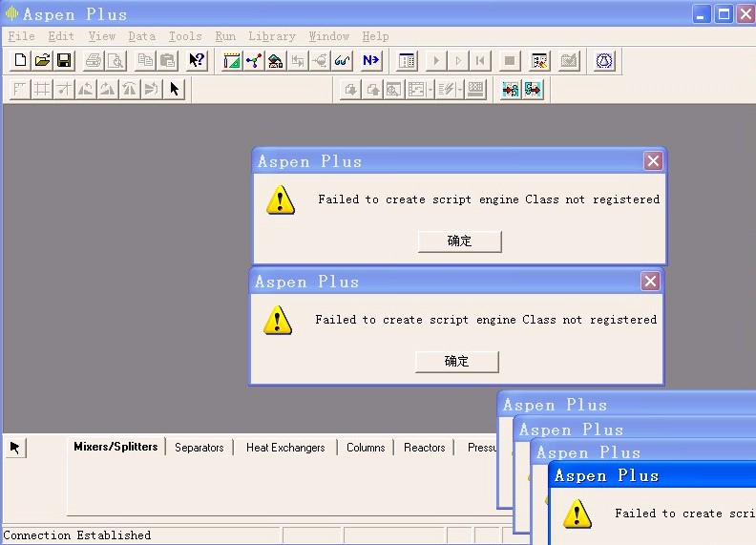
Task: Open the Tools menu
Action: [x=185, y=36]
